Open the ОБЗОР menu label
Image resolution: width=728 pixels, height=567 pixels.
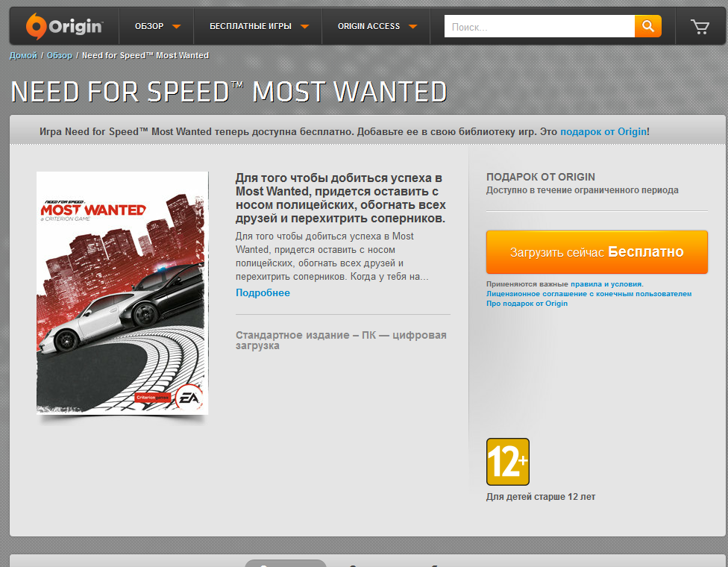(x=149, y=26)
